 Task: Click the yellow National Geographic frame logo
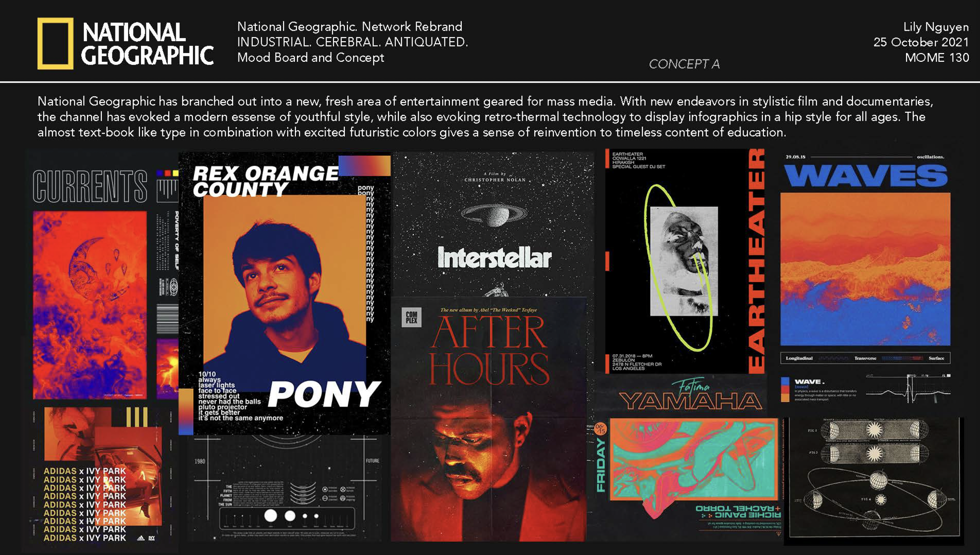55,43
